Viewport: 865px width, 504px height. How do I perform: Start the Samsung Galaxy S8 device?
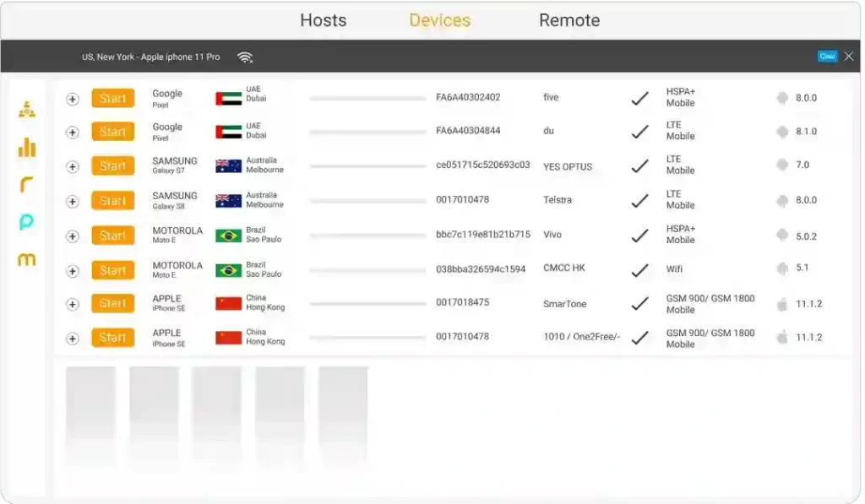coord(112,201)
